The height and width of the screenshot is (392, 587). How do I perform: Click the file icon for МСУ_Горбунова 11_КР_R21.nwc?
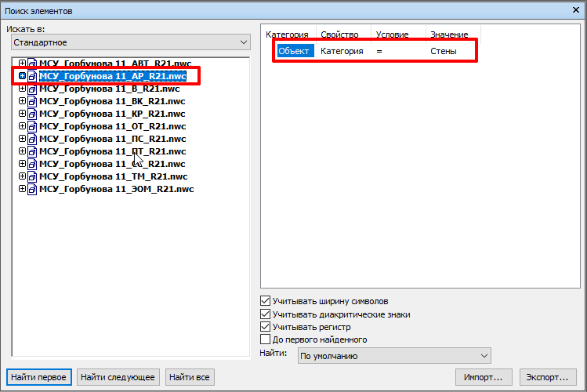[x=32, y=114]
